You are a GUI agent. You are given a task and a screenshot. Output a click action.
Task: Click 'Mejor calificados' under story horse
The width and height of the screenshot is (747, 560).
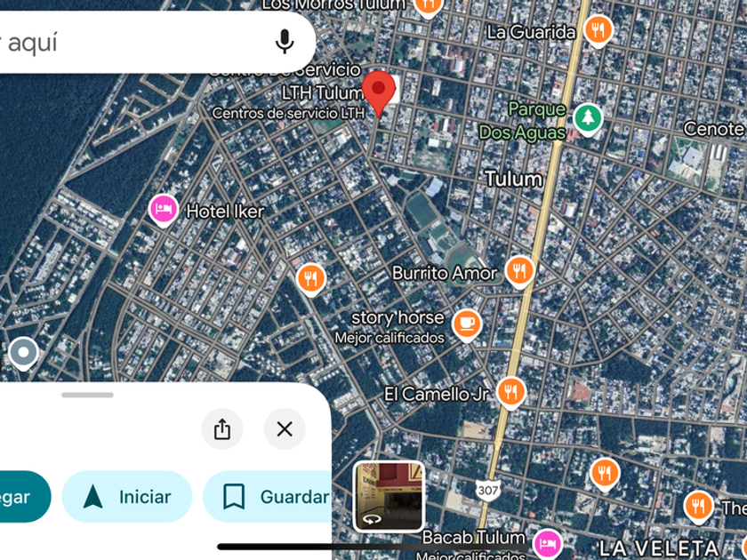pos(390,338)
